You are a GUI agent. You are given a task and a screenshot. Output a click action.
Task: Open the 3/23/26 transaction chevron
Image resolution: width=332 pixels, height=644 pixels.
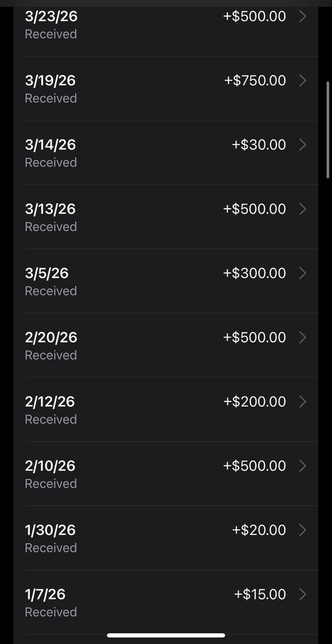click(x=303, y=17)
